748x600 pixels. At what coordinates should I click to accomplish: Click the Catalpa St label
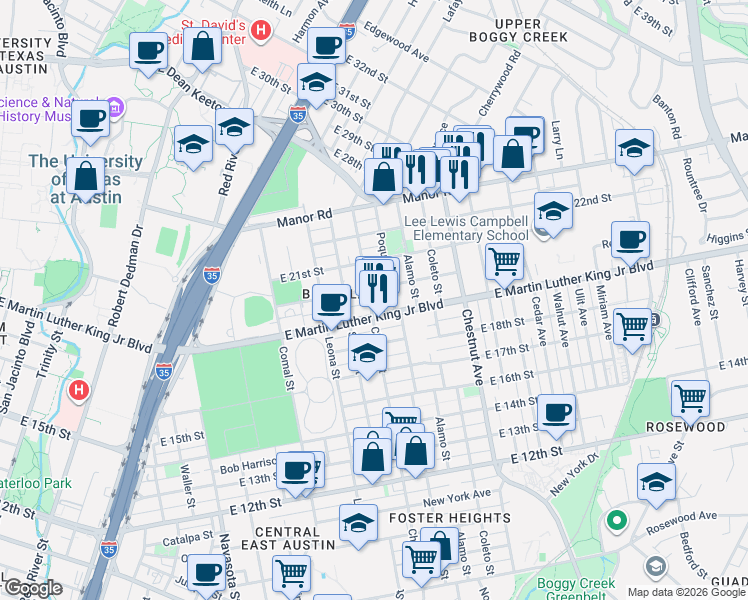(187, 538)
